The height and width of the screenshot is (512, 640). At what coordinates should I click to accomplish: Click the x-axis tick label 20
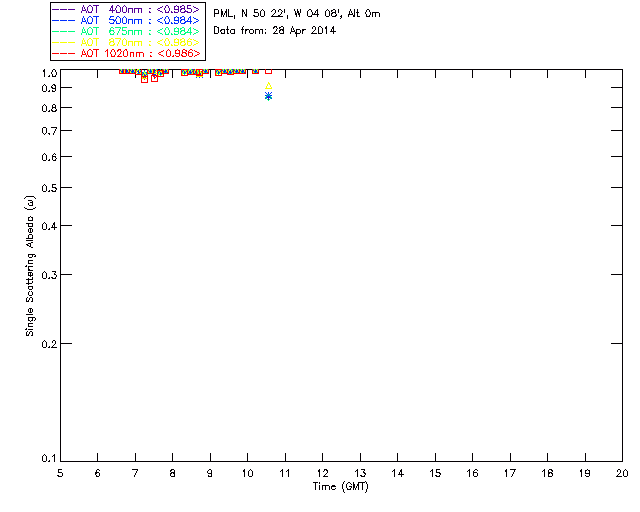pyautogui.click(x=622, y=473)
